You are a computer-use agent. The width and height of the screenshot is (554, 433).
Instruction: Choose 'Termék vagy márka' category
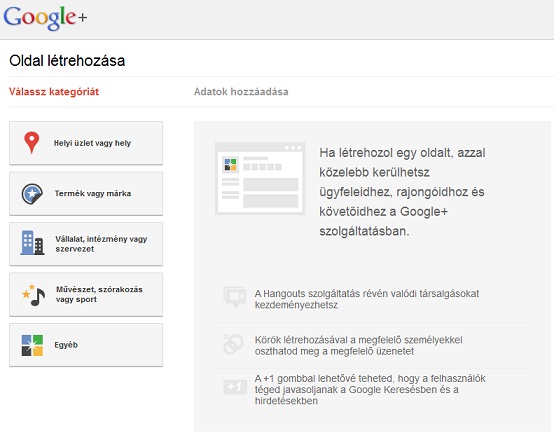coord(86,194)
